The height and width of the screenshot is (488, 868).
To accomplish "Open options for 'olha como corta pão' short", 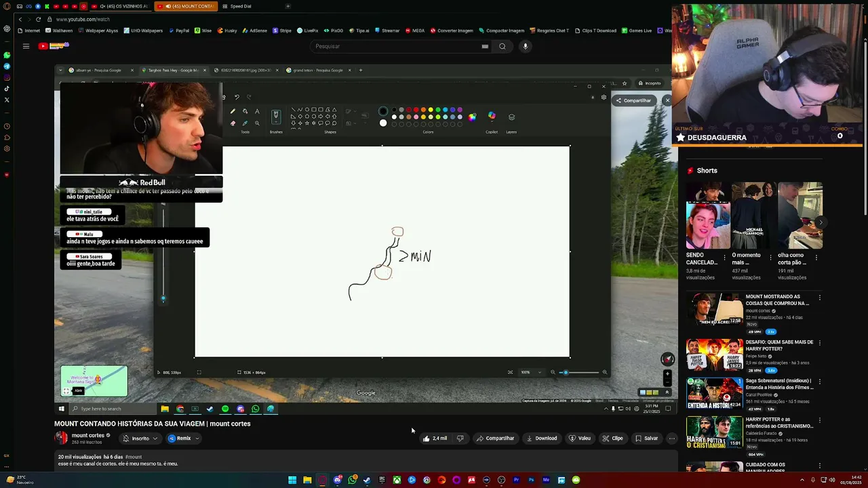I will (x=816, y=258).
